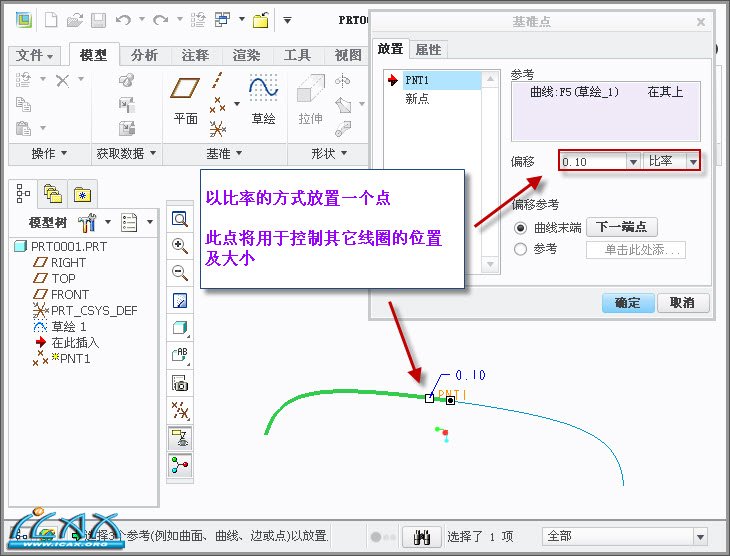730x556 pixels.
Task: Open the quick access toolbar customize arrow
Action: [287, 20]
